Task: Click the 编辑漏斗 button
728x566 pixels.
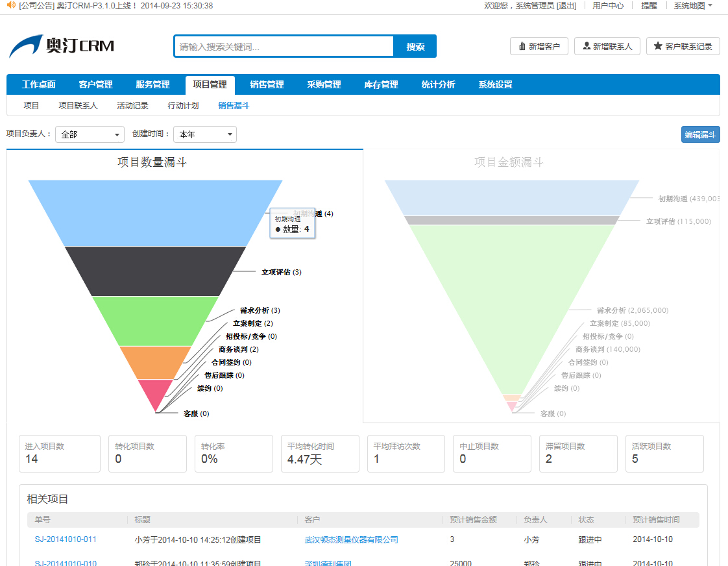Action: pos(700,134)
